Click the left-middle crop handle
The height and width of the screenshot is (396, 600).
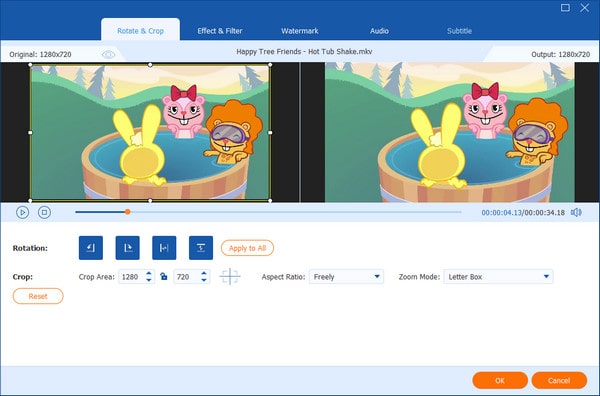pos(31,132)
